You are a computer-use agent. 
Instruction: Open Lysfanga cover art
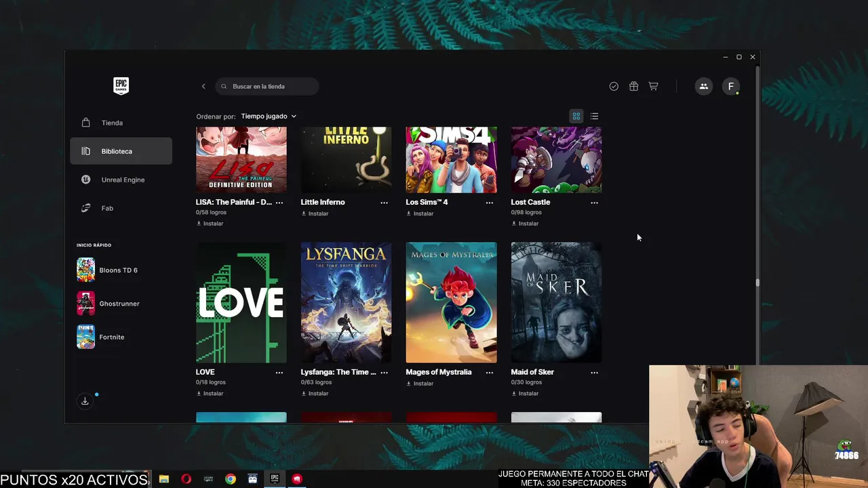347,302
